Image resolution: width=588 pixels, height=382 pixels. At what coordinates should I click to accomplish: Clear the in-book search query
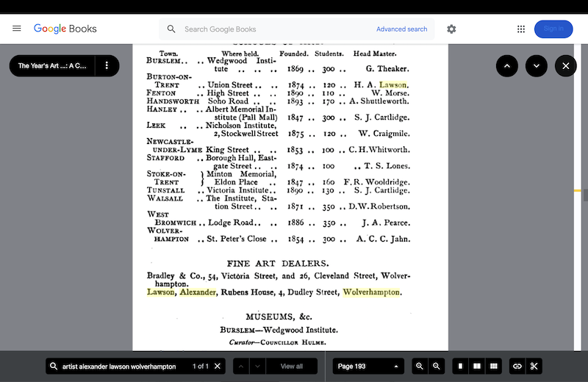(x=218, y=366)
